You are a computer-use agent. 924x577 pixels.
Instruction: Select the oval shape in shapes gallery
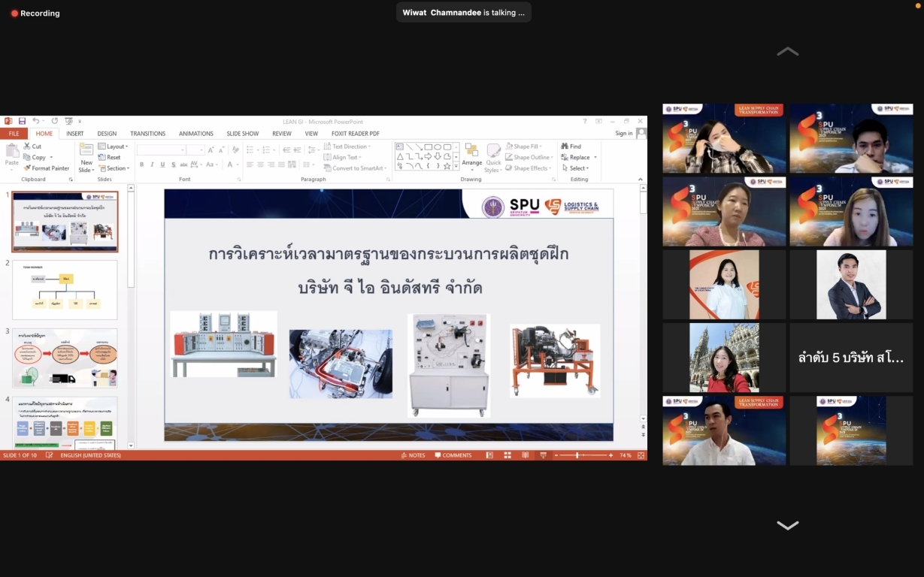(x=438, y=147)
